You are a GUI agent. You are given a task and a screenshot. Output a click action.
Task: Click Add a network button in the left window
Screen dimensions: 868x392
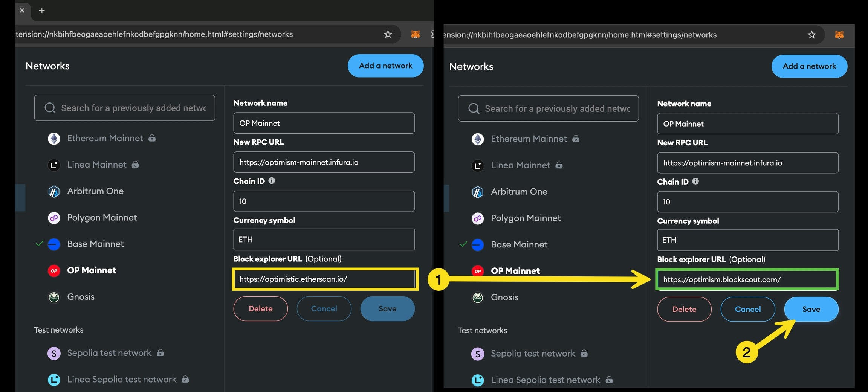pos(385,66)
